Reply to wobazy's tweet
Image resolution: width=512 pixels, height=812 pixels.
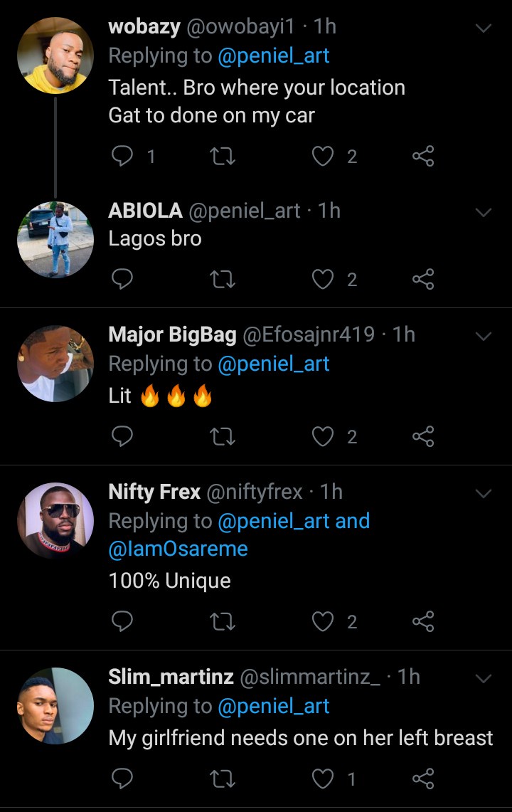pyautogui.click(x=123, y=156)
